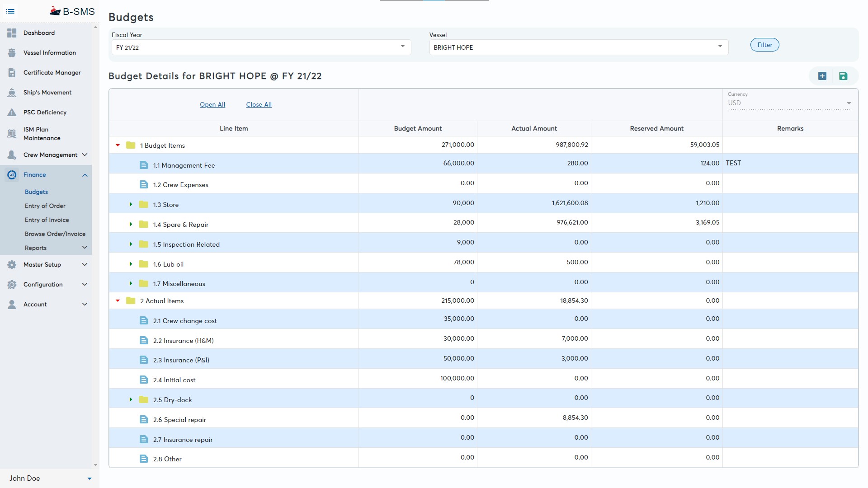Image resolution: width=868 pixels, height=488 pixels.
Task: Navigate to Entry of Invoice
Action: point(47,220)
